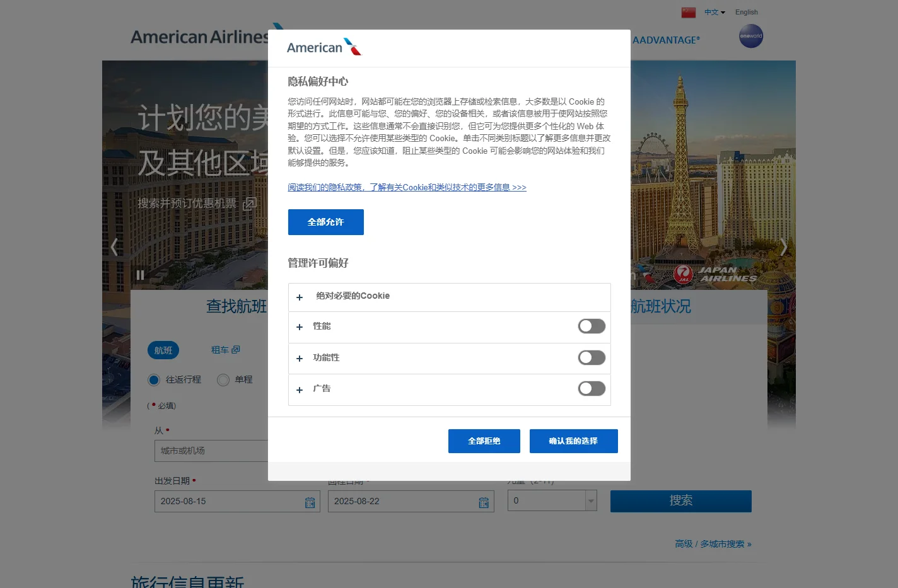Click the 全部允许 button
This screenshot has height=588, width=898.
[x=326, y=222]
